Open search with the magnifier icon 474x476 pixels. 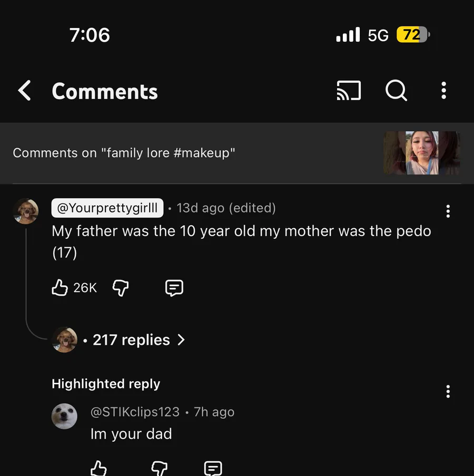pos(396,91)
